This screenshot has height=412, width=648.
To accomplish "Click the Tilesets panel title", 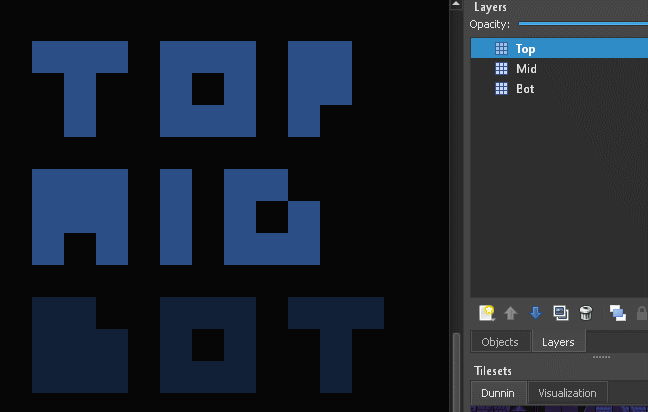I will tap(493, 371).
